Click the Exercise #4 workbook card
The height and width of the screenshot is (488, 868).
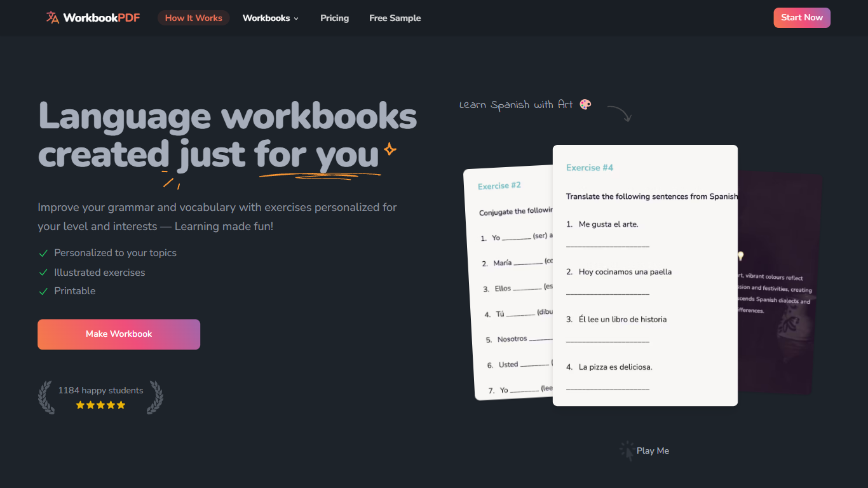(645, 275)
